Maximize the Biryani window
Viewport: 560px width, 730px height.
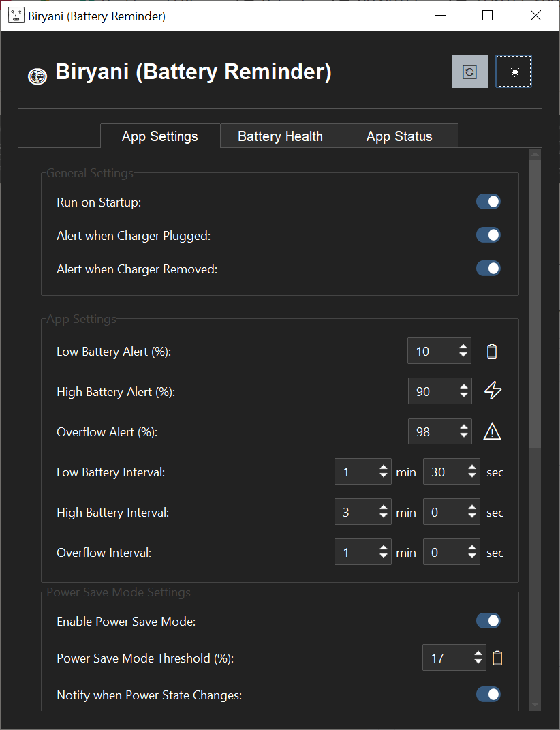tap(487, 16)
